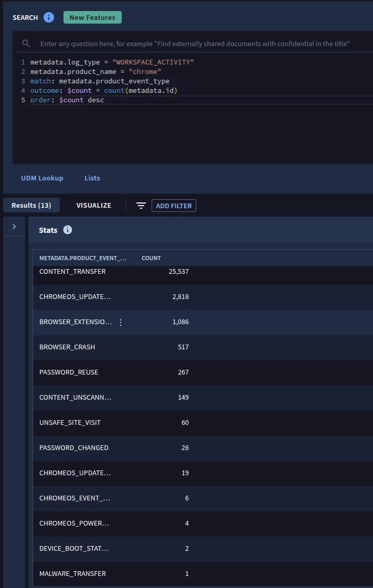Click the Stats panel heading
Image resolution: width=373 pixels, height=588 pixels.
(x=48, y=230)
